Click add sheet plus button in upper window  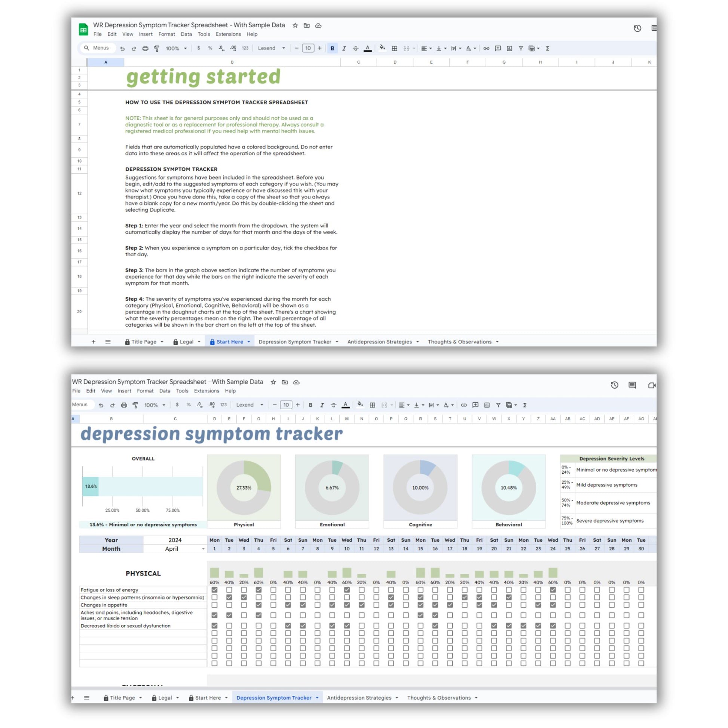point(94,342)
